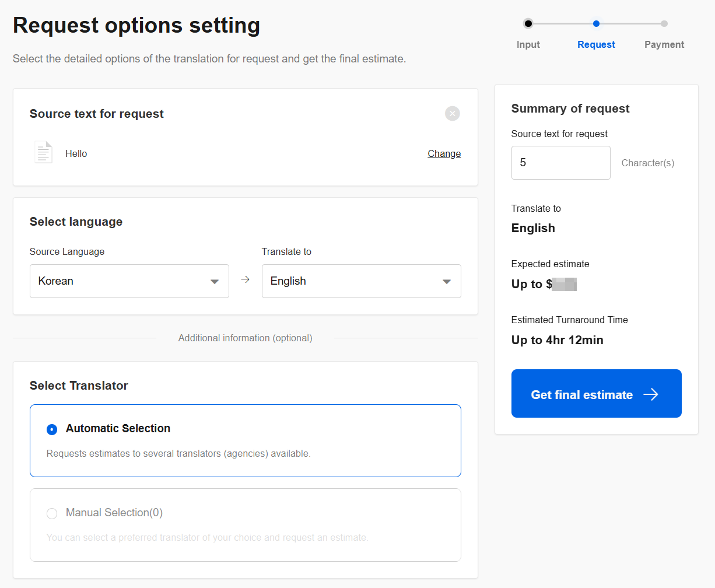
Task: Click the English value under Translate to summary
Action: point(533,228)
